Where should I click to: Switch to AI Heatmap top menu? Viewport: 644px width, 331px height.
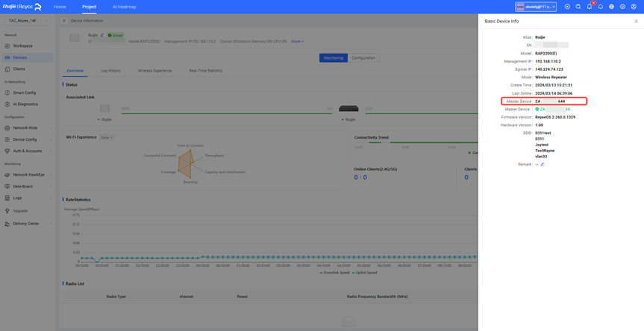[x=124, y=7]
